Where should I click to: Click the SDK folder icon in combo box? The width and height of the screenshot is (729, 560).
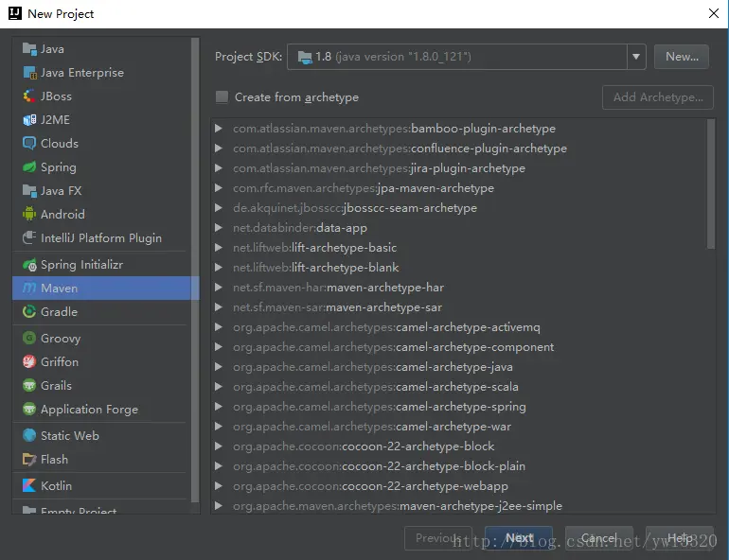tap(305, 57)
